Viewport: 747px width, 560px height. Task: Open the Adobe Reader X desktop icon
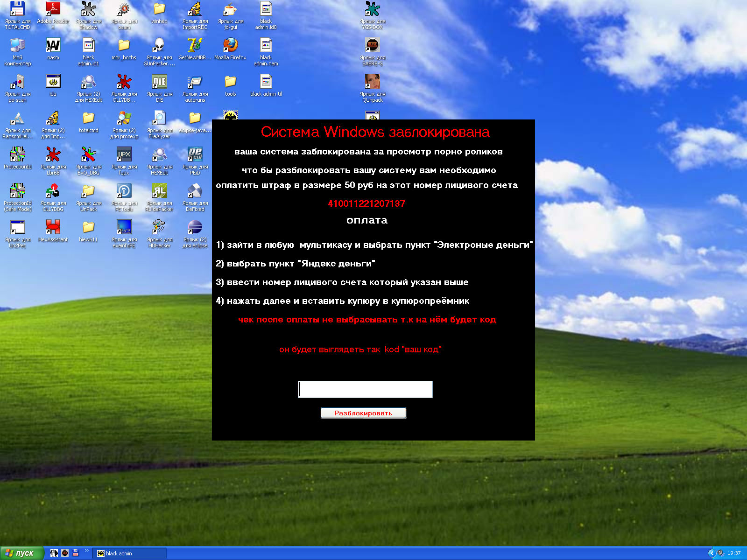(x=53, y=8)
